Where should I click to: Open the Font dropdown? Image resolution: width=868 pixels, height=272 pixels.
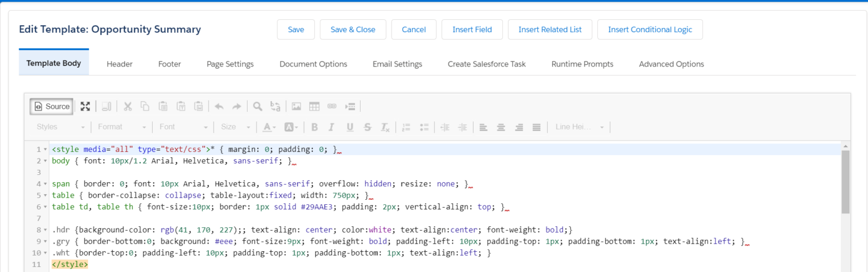[183, 127]
